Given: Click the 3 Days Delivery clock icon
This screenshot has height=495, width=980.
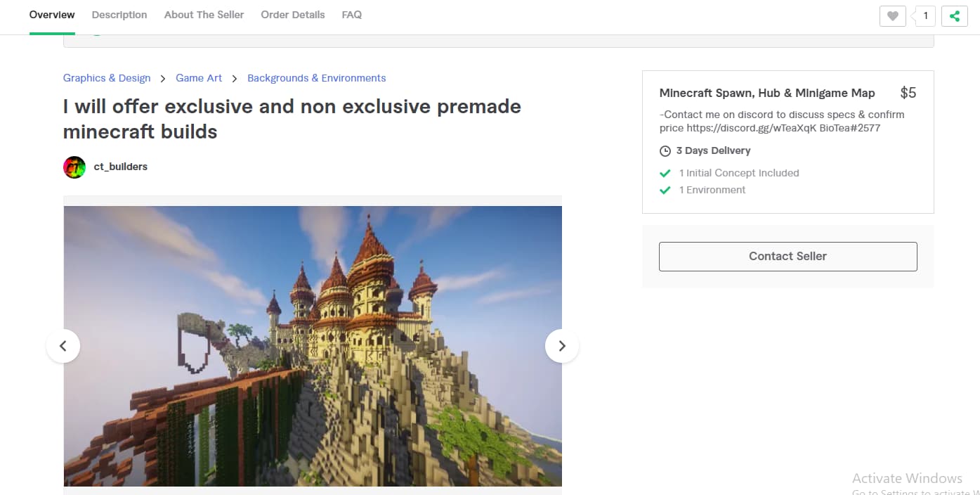Looking at the screenshot, I should tap(665, 151).
